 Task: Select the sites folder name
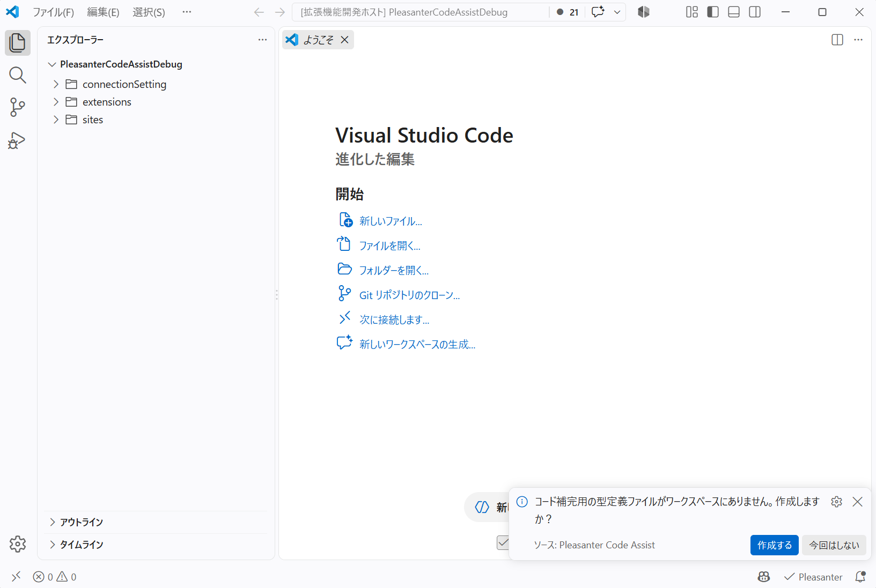coord(93,120)
